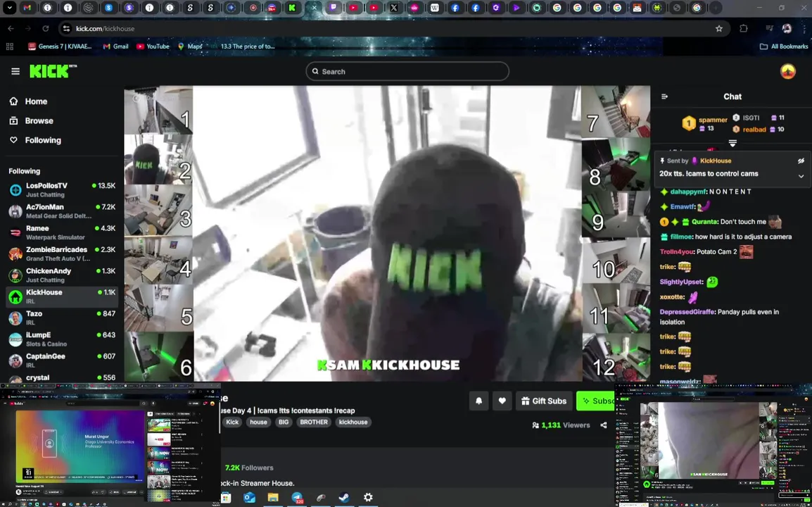Select the kickhouse tag
Viewport: 812px width, 507px height.
point(353,422)
